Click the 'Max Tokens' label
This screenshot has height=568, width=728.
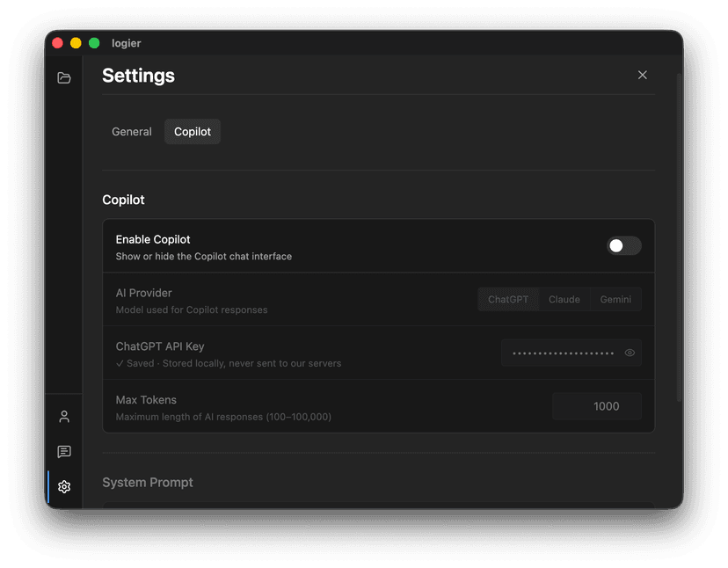coord(146,400)
